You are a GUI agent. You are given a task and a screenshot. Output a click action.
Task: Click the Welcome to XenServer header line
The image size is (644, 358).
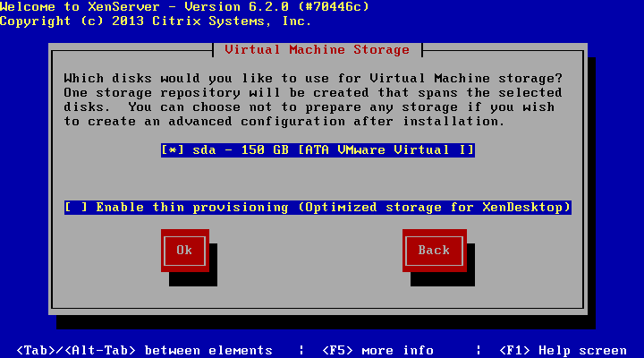click(185, 6)
